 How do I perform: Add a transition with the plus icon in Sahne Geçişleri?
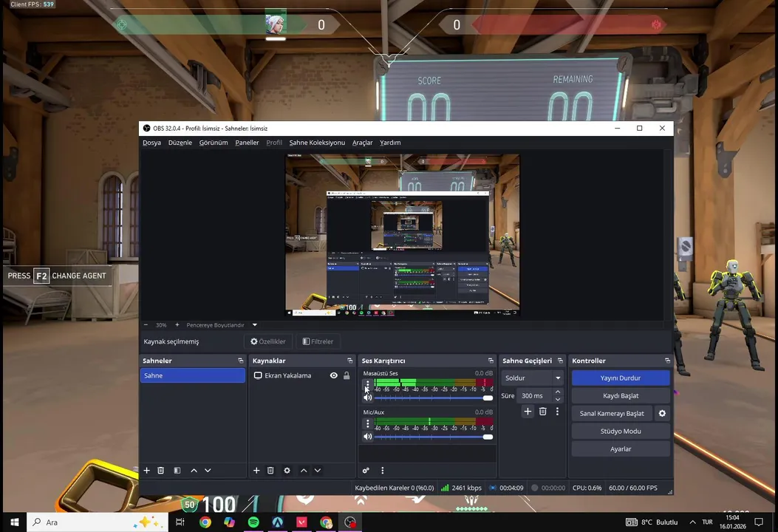coord(528,412)
